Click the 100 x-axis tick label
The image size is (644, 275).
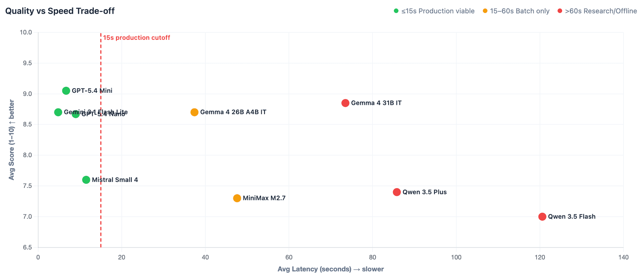(456, 258)
